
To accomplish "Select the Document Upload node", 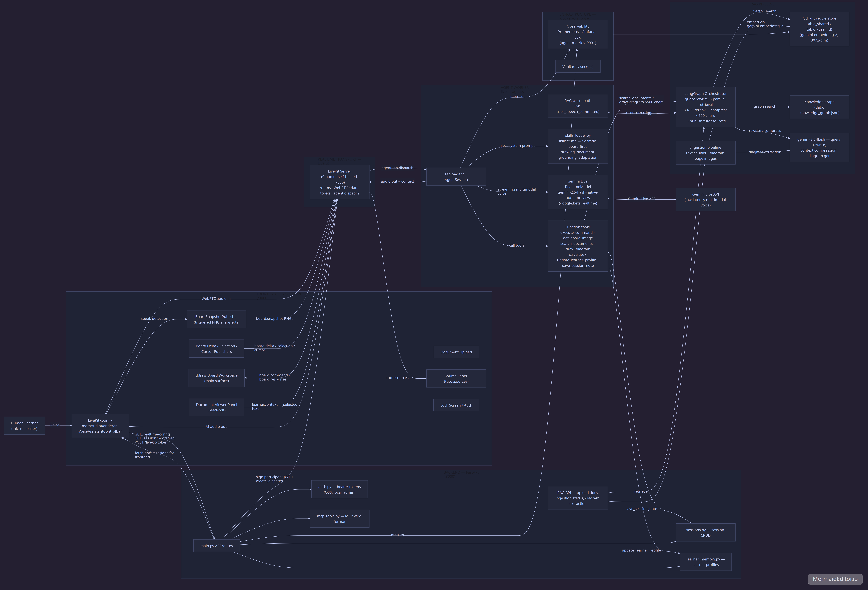I will [x=456, y=352].
